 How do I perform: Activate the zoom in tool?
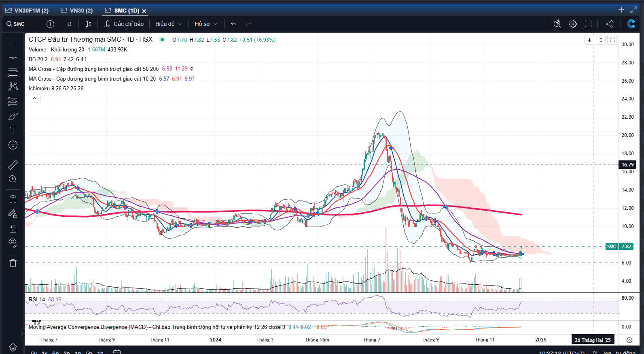click(13, 179)
